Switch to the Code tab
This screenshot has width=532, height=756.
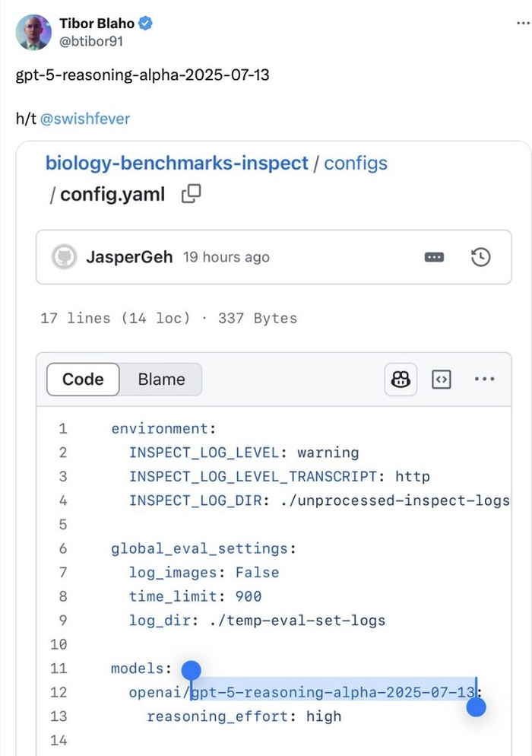(x=83, y=380)
